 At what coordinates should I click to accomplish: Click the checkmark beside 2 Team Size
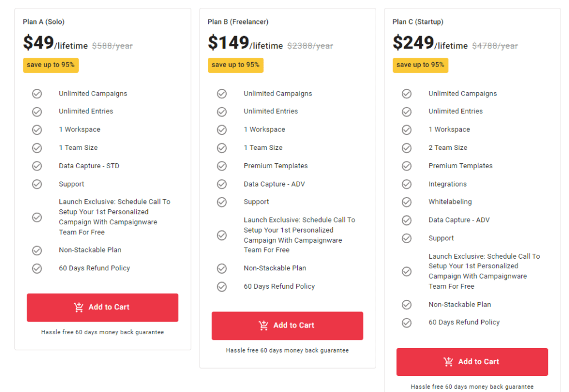[406, 147]
